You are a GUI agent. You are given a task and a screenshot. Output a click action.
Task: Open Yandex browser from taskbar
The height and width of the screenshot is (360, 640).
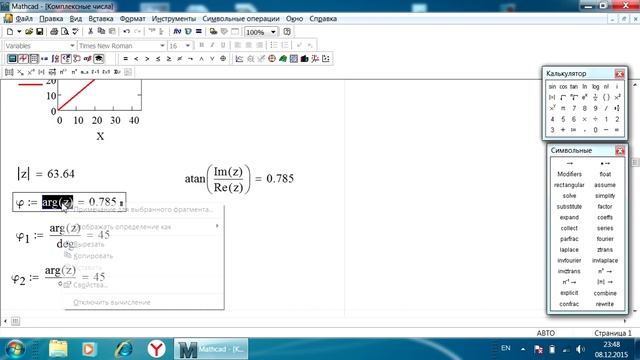point(156,349)
